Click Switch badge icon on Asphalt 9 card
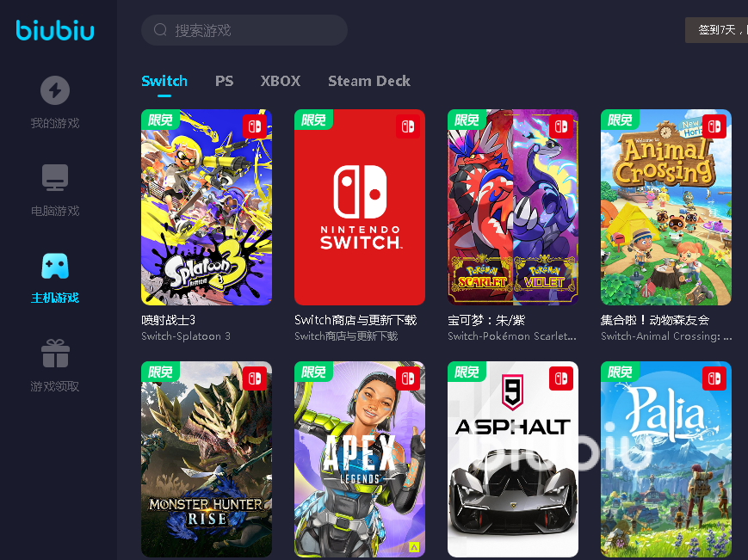Screen dimensions: 748x560 561,378
